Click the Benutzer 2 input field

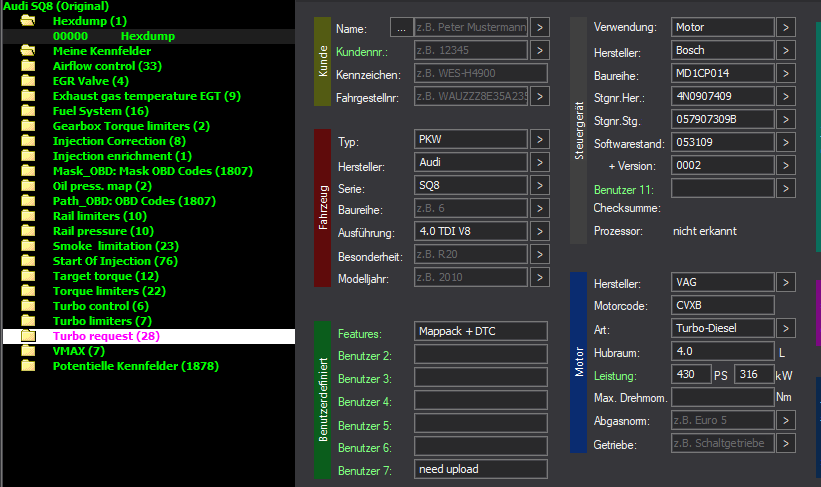tap(481, 354)
